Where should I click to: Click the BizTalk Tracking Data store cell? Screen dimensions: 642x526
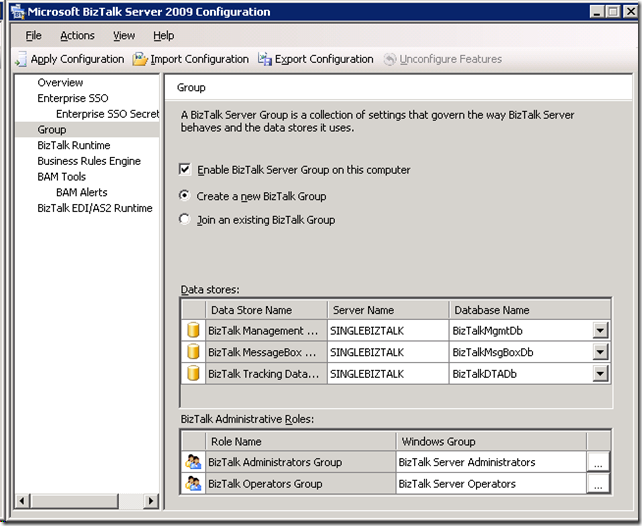click(266, 374)
